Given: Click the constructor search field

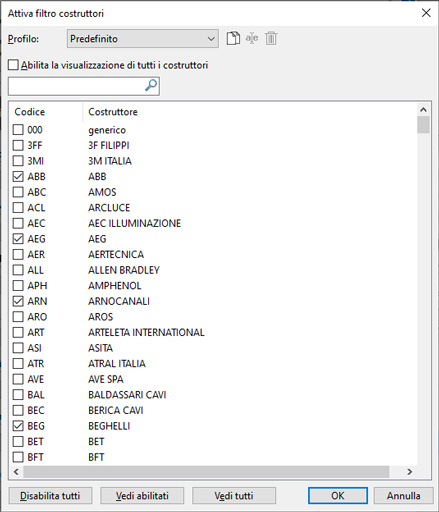Looking at the screenshot, I should click(x=84, y=86).
